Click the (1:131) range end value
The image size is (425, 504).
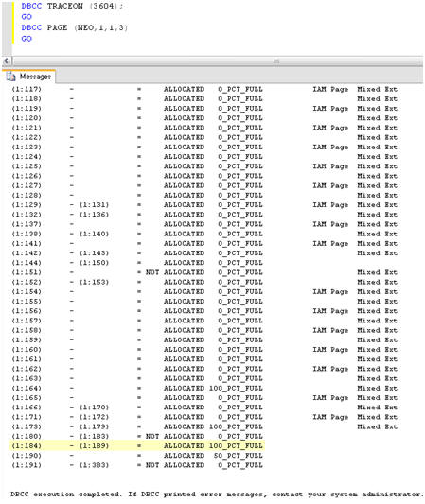[x=94, y=205]
